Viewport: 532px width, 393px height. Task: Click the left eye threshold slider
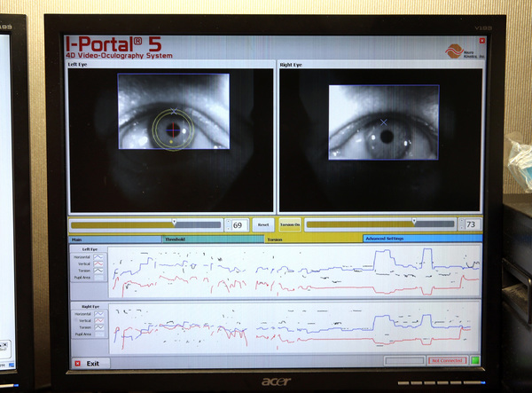(x=146, y=225)
